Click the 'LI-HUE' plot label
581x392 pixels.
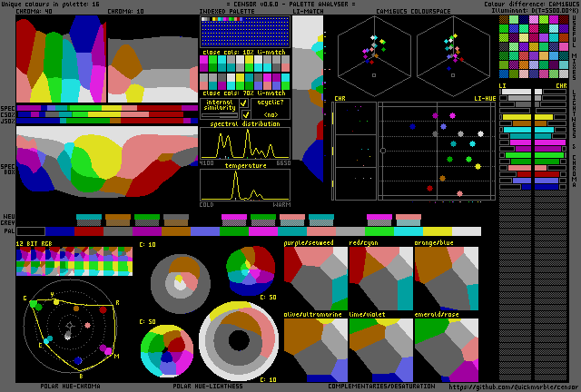485,99
